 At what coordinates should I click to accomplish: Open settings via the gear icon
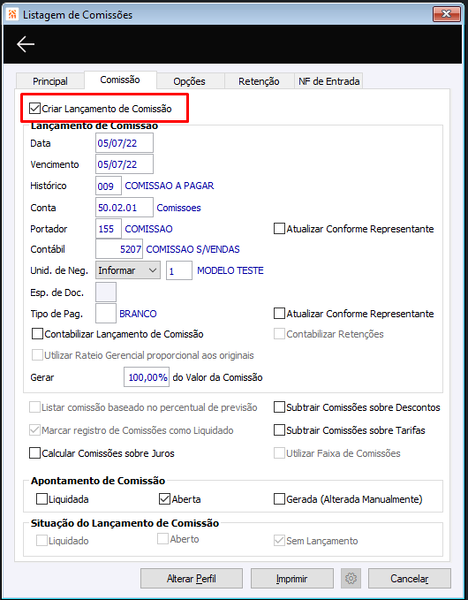(351, 578)
